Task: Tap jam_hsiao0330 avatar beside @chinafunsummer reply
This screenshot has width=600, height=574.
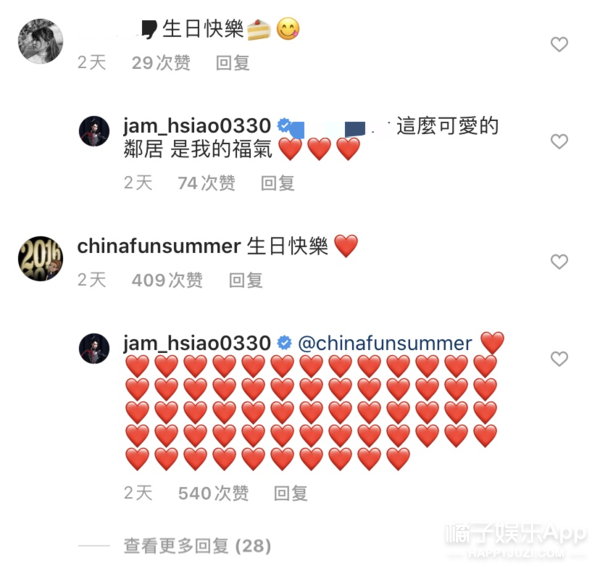Action: point(94,348)
